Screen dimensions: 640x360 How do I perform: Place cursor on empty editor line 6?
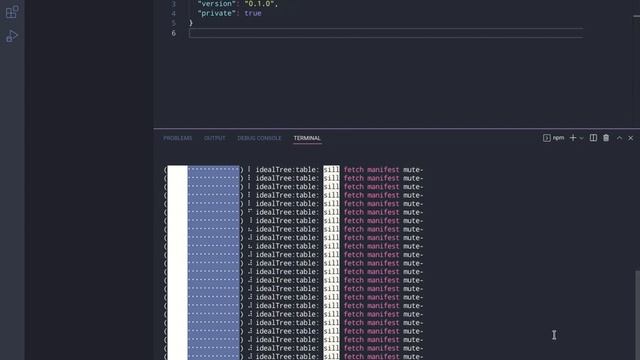[386, 33]
